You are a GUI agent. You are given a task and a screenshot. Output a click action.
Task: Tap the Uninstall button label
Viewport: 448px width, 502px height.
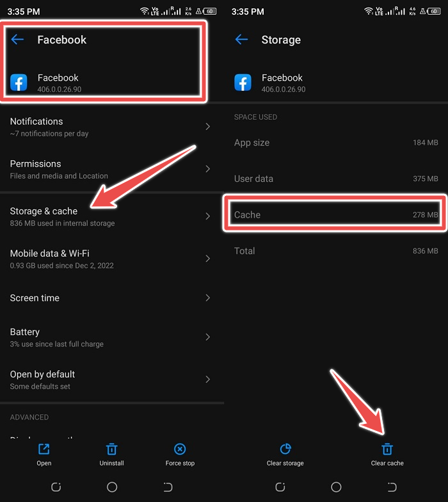point(111,464)
